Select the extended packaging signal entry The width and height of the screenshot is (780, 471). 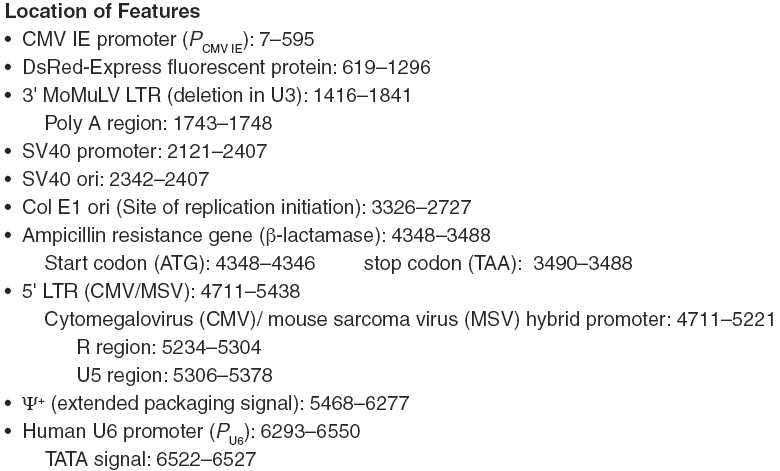point(215,403)
